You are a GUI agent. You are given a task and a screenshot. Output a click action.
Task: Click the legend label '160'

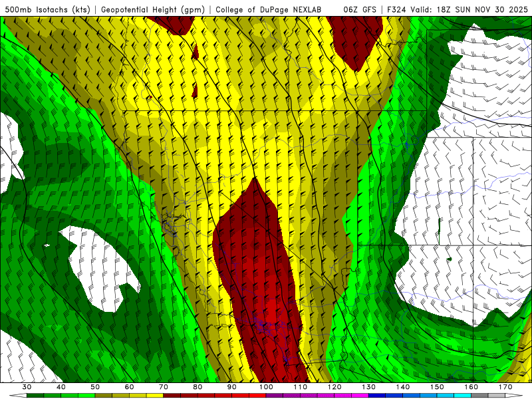(471, 387)
